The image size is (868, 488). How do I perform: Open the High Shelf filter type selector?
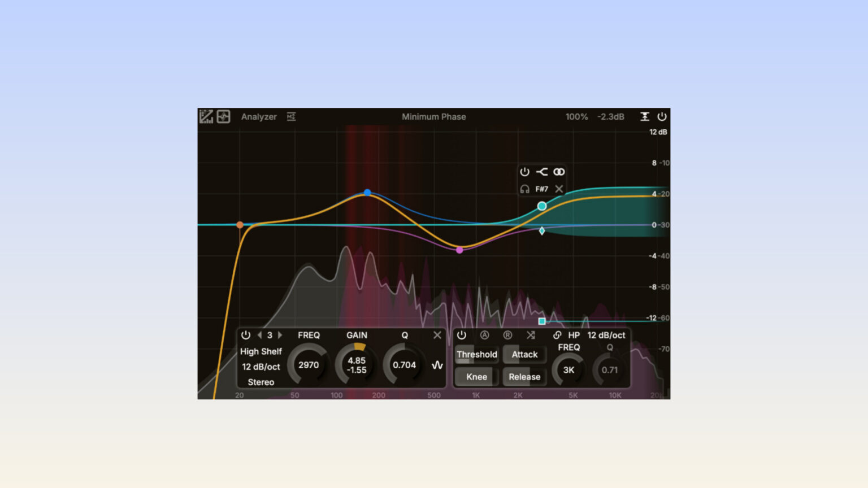[261, 351]
